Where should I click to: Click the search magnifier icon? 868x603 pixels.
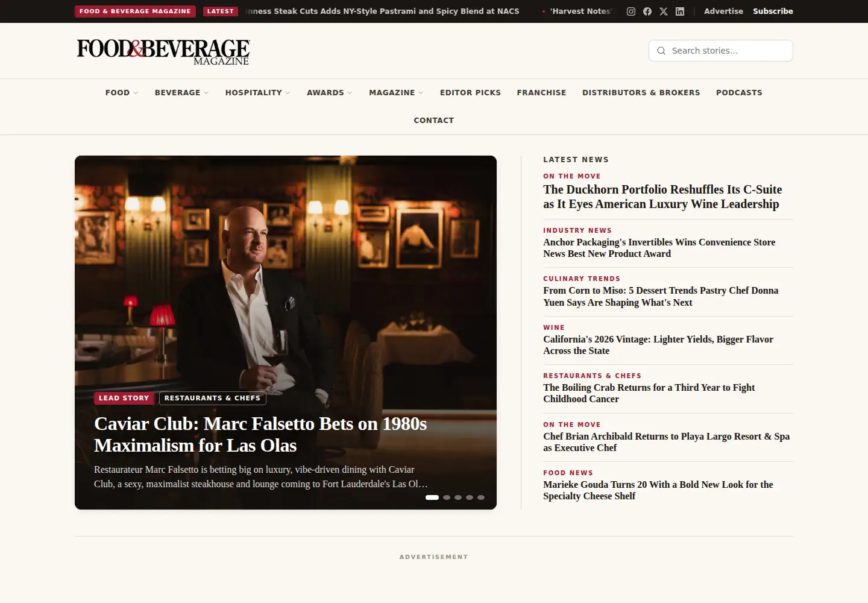(x=661, y=51)
